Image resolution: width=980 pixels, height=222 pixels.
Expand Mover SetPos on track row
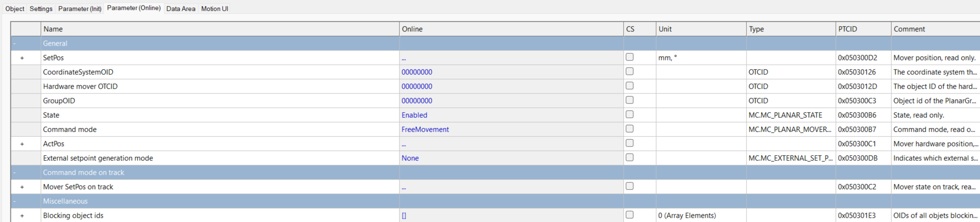22,187
